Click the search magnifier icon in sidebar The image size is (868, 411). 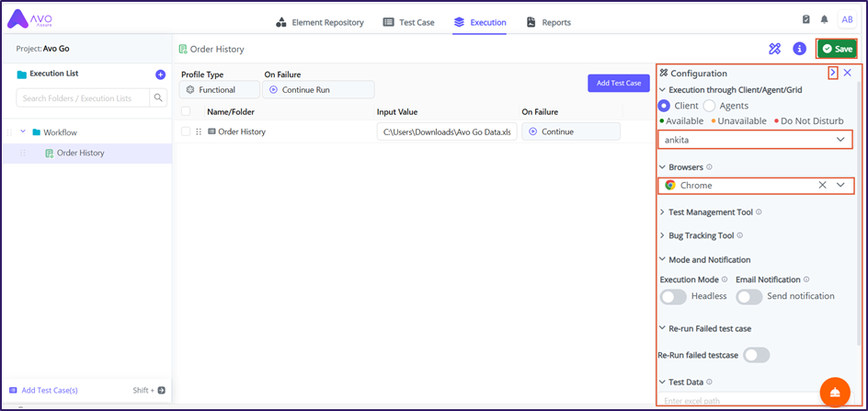click(x=159, y=97)
